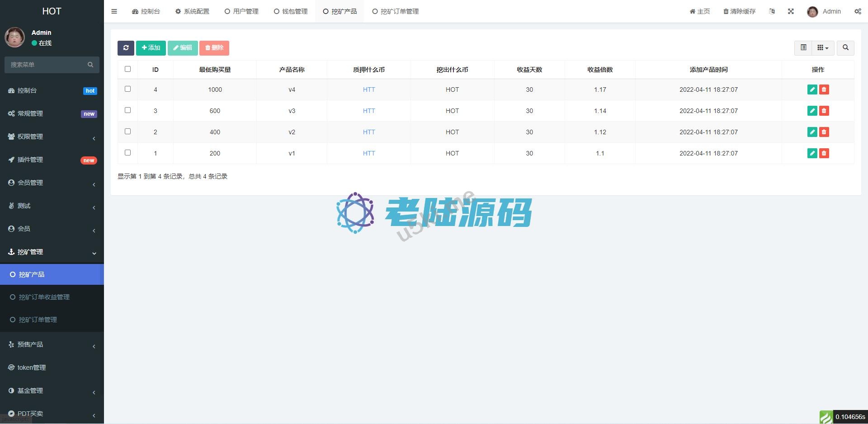Toggle the table view list icon
The height and width of the screenshot is (424, 868).
(803, 48)
